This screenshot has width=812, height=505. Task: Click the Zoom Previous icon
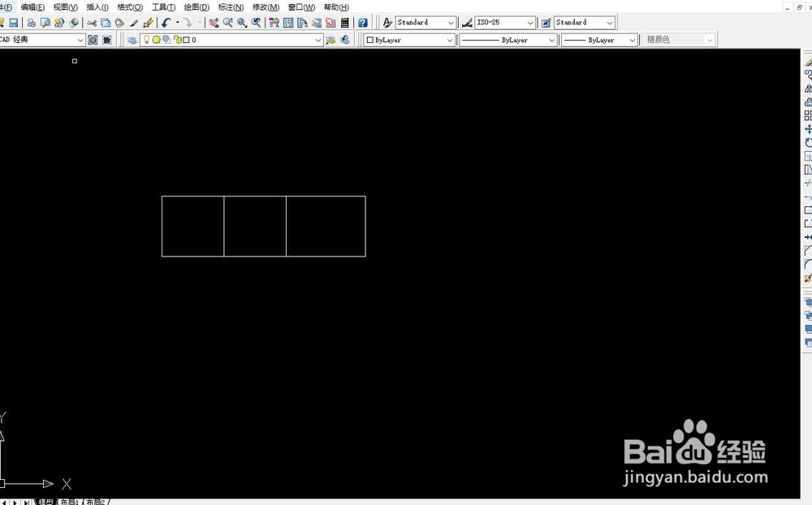pos(256,23)
